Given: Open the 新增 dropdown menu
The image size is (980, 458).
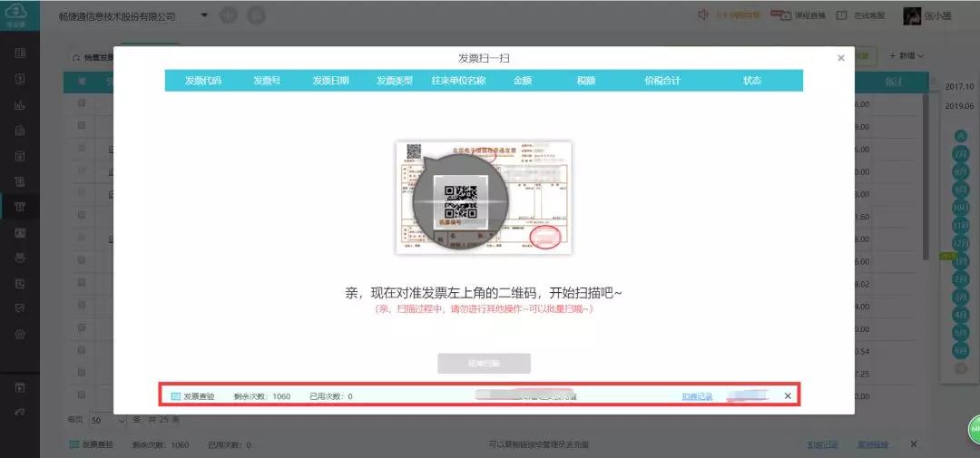Looking at the screenshot, I should pyautogui.click(x=906, y=56).
